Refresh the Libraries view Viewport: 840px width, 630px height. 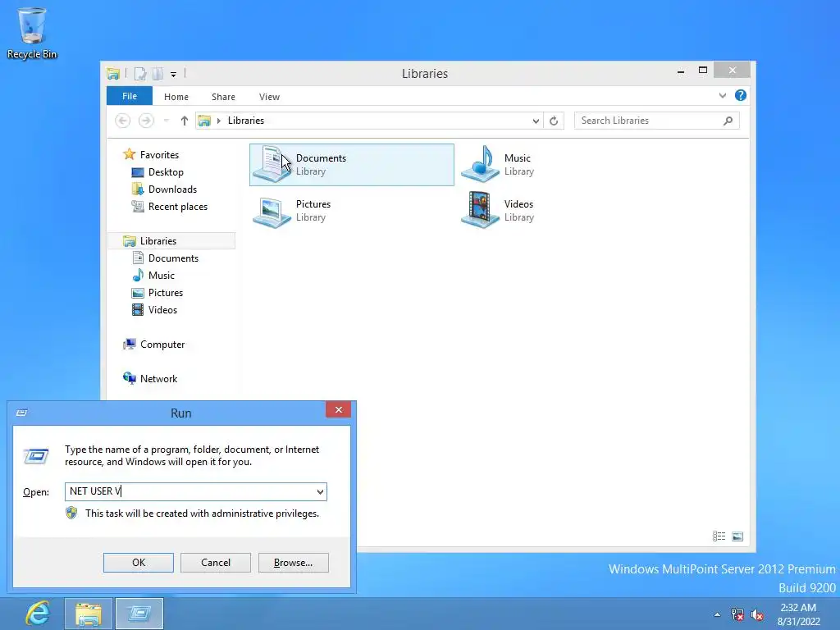coord(554,121)
